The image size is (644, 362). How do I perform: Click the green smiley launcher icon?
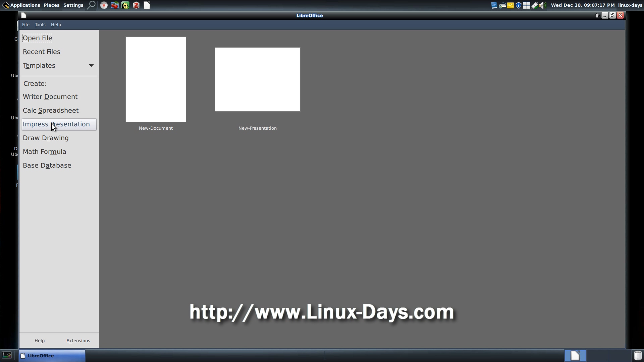click(x=125, y=5)
